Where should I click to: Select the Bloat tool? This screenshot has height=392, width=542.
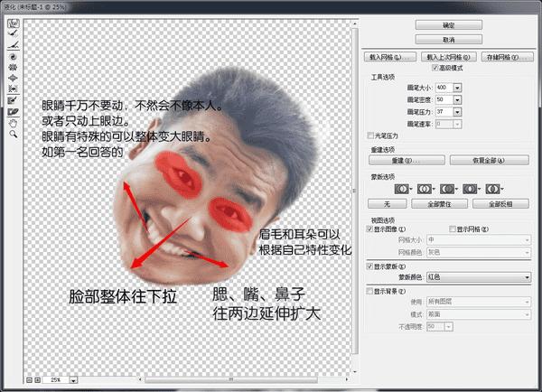pos(14,78)
